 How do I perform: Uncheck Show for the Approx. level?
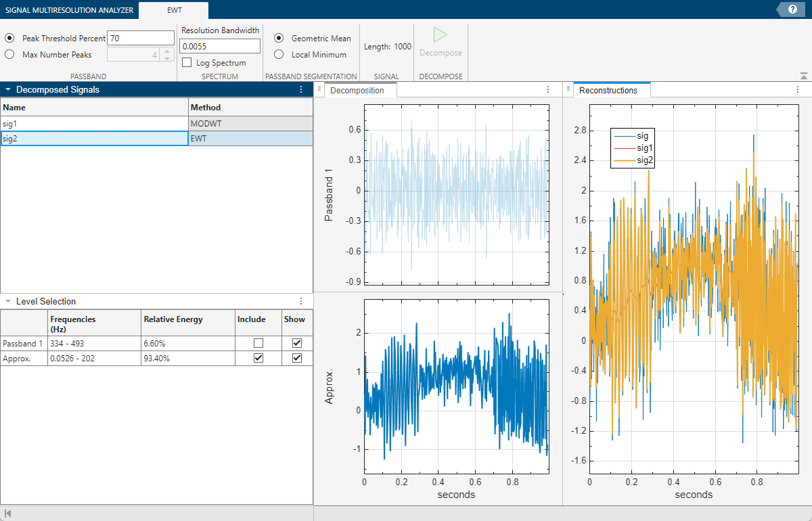click(x=296, y=357)
